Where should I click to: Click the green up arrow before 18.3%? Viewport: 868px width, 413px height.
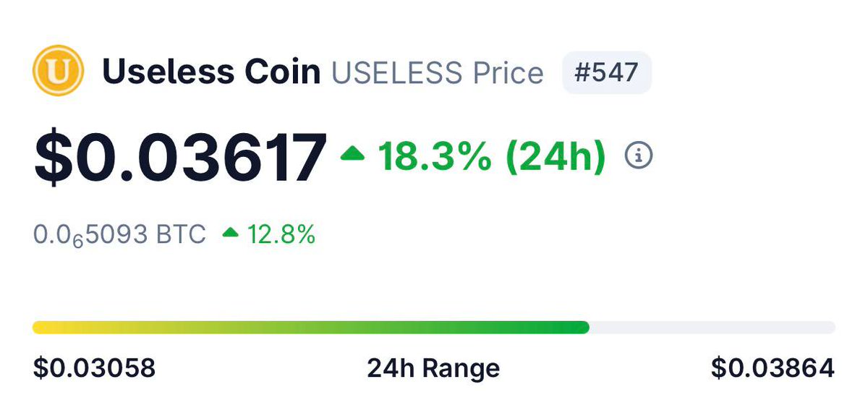[352, 153]
